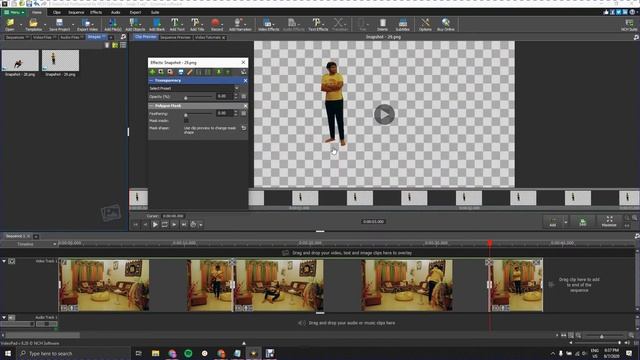Click the Buy Online icon
Image resolution: width=640 pixels, height=360 pixels.
[x=446, y=24]
